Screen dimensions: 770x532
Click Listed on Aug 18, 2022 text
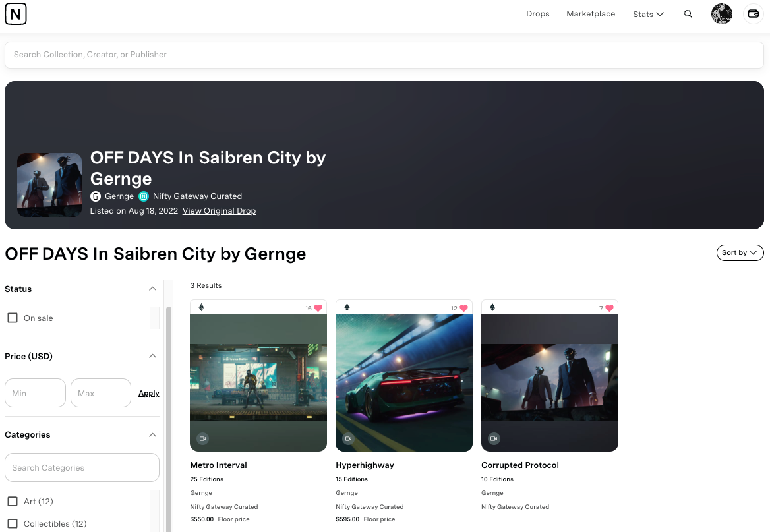coord(134,211)
